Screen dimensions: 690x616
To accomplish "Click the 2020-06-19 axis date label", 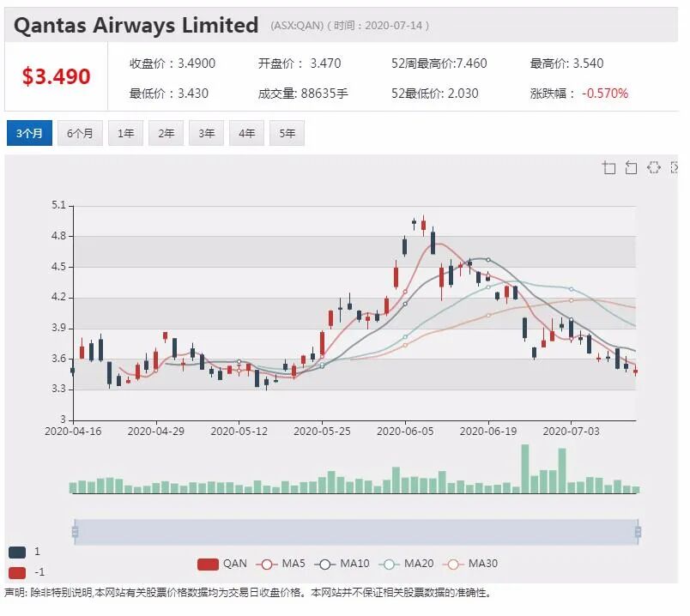I will pyautogui.click(x=488, y=432).
